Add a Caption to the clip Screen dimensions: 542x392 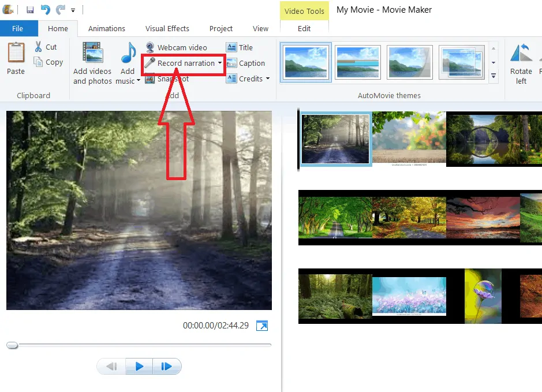[246, 63]
